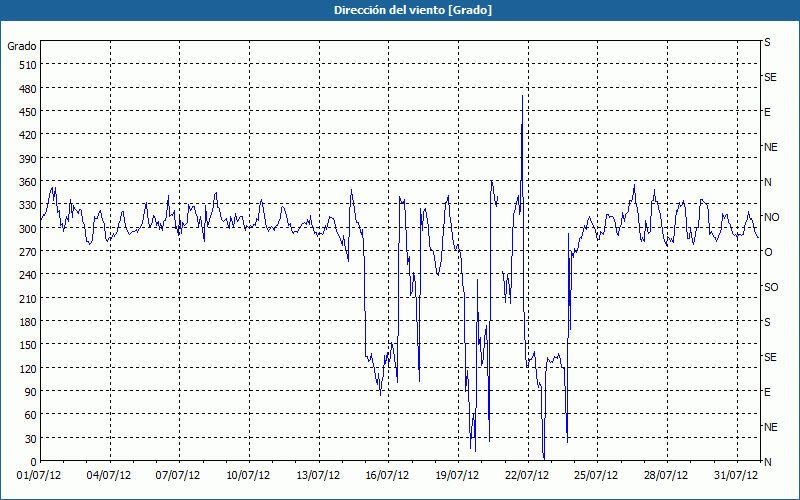The image size is (800, 500).
Task: Click the upper "NE" compass label above 390
Action: click(771, 147)
